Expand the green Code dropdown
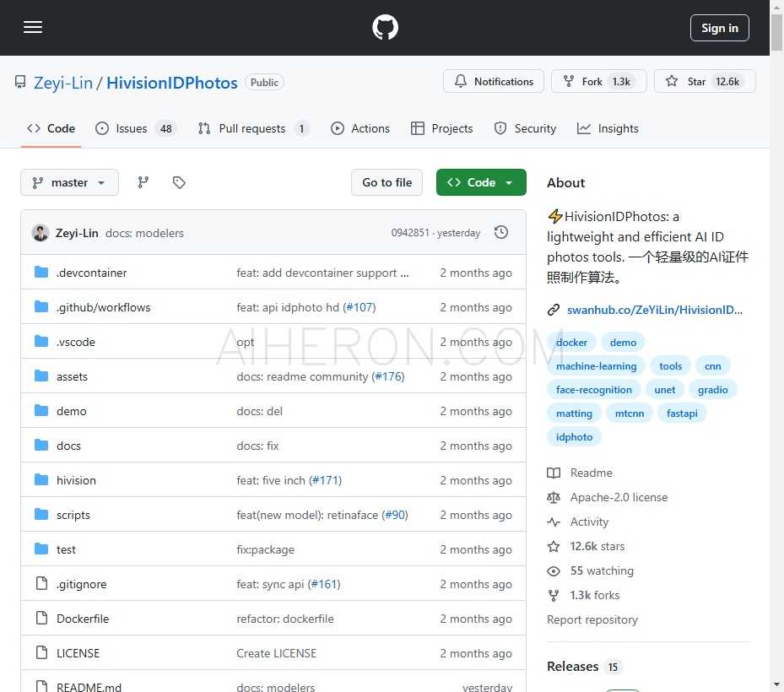The height and width of the screenshot is (692, 784). click(481, 182)
